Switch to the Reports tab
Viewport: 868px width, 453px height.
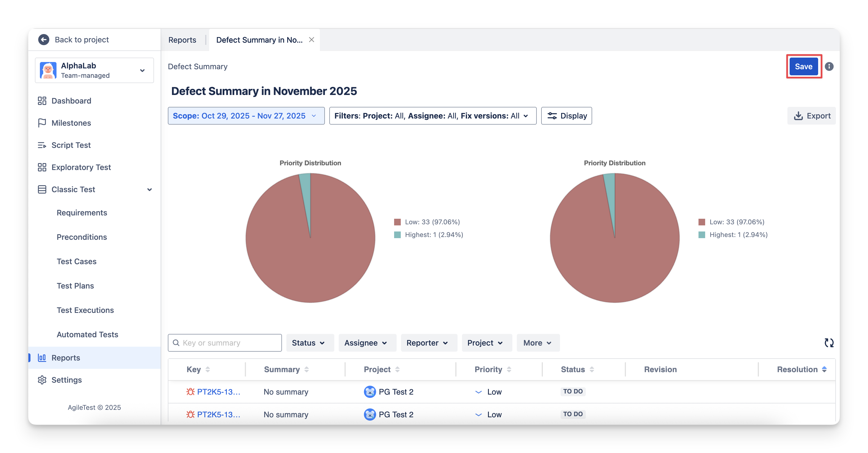point(182,40)
